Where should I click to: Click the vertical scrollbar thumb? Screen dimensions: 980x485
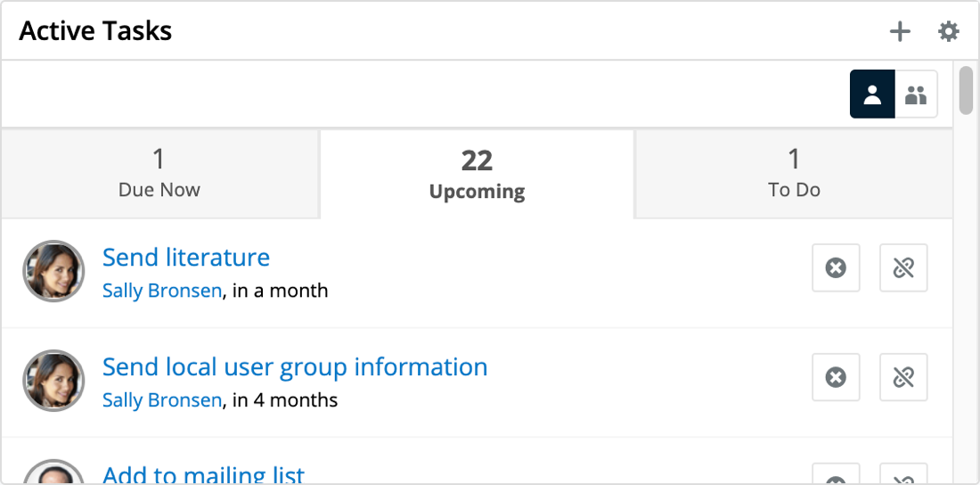click(x=966, y=90)
